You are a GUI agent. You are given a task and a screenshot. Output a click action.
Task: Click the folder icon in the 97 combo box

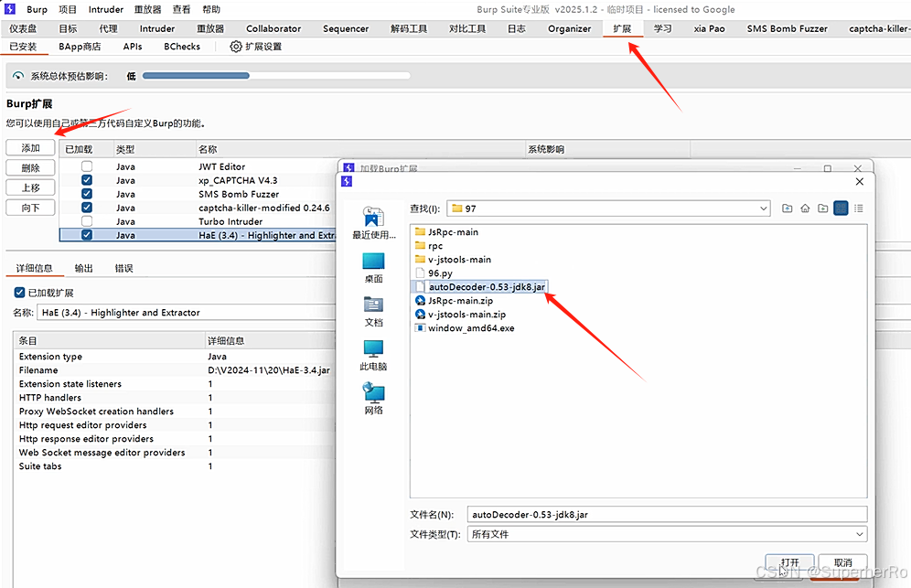(457, 208)
